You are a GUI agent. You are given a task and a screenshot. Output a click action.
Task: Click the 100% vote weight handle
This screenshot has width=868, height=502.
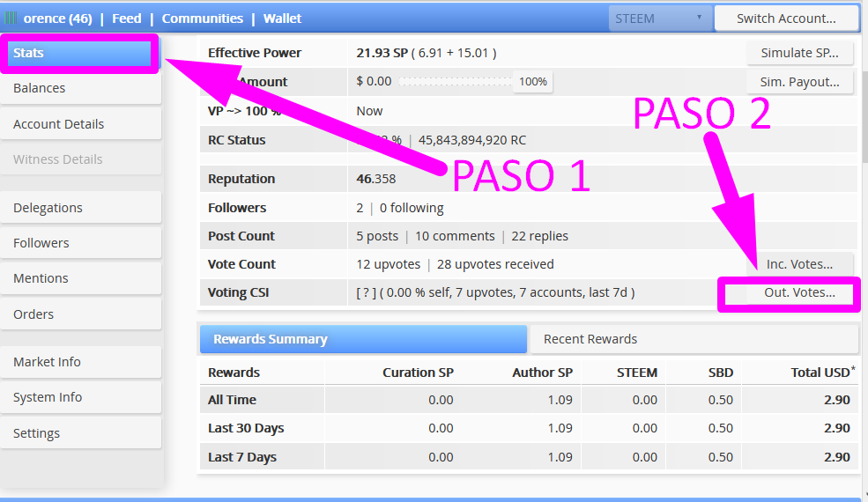[x=532, y=82]
